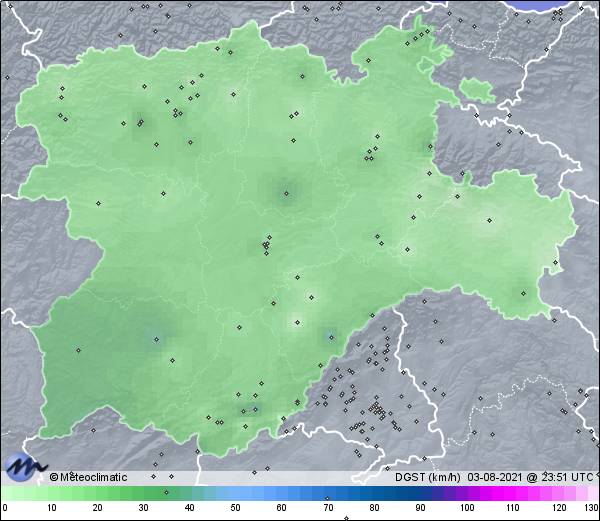This screenshot has width=600, height=521.
Task: Click scale label 80
Action: tap(374, 508)
